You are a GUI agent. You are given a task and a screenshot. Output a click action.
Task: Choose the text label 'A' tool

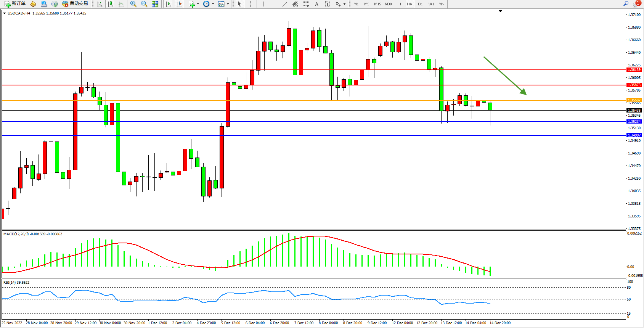(316, 4)
